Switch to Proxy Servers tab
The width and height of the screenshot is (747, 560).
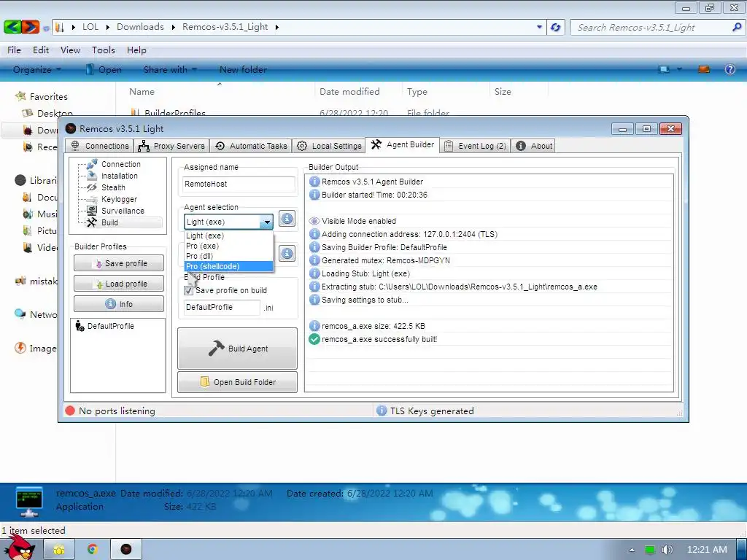(x=171, y=146)
